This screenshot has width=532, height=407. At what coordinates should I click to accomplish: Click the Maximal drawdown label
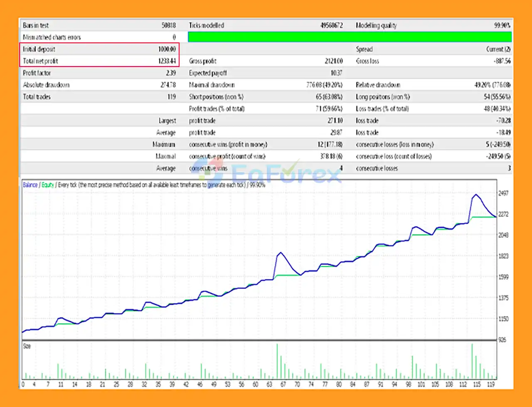[x=212, y=85]
